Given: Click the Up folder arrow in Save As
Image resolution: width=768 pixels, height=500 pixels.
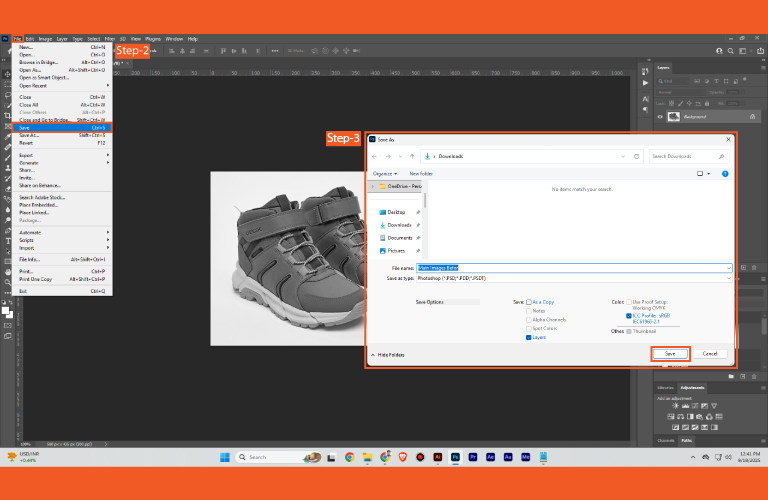Looking at the screenshot, I should pos(410,156).
